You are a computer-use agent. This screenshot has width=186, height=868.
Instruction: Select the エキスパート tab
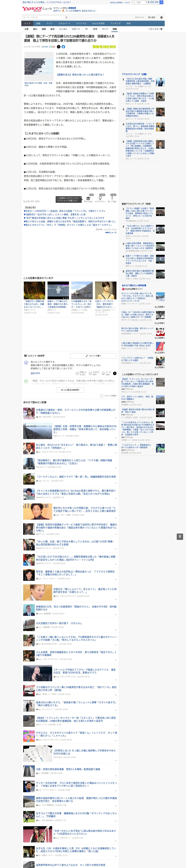point(64,23)
